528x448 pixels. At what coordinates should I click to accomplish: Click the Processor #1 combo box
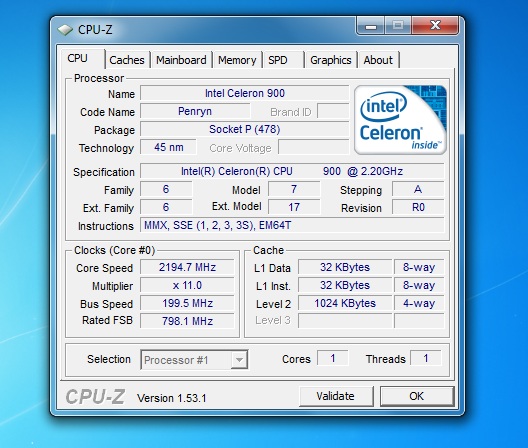point(194,360)
